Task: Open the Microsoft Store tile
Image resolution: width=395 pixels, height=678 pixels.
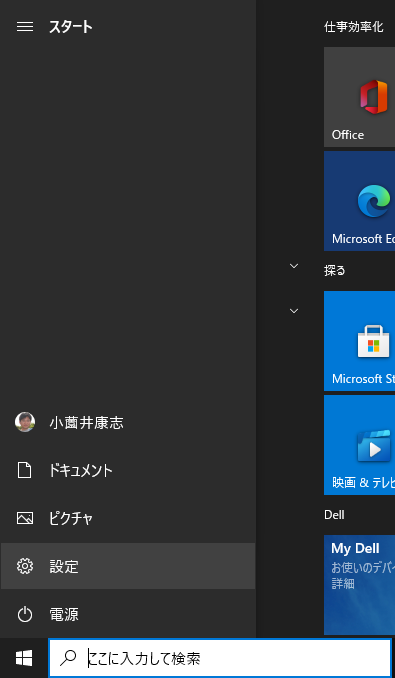Action: pyautogui.click(x=360, y=341)
